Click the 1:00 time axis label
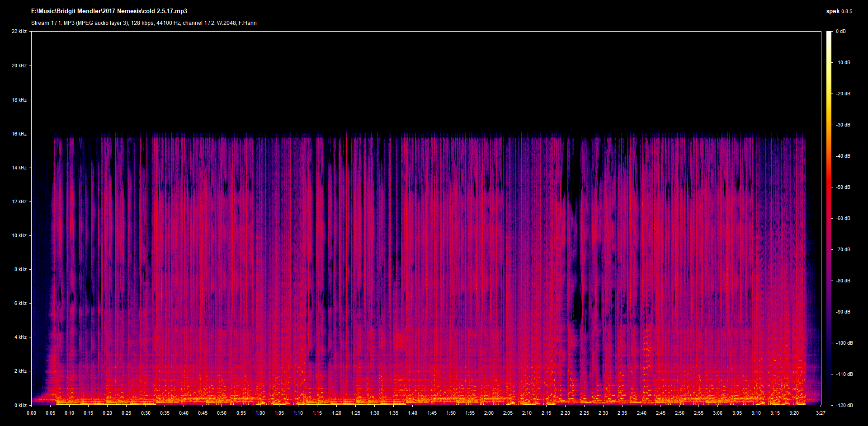868x426 pixels. [260, 413]
